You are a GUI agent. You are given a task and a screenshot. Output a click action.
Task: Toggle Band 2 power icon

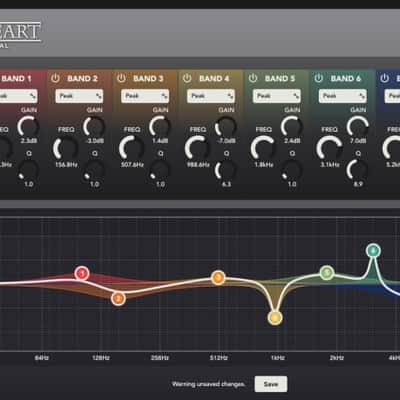point(55,78)
